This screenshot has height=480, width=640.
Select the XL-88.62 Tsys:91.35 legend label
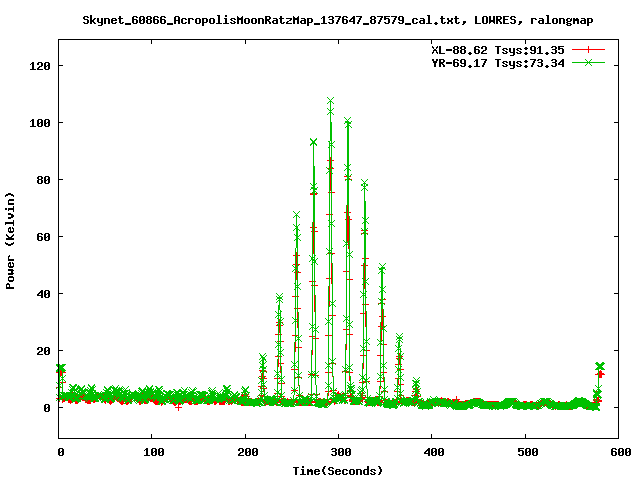click(x=498, y=50)
